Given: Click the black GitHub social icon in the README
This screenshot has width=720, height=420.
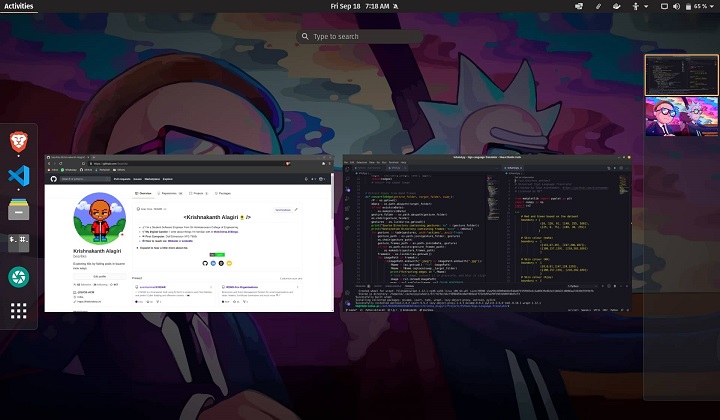Looking at the screenshot, I should pos(205,263).
